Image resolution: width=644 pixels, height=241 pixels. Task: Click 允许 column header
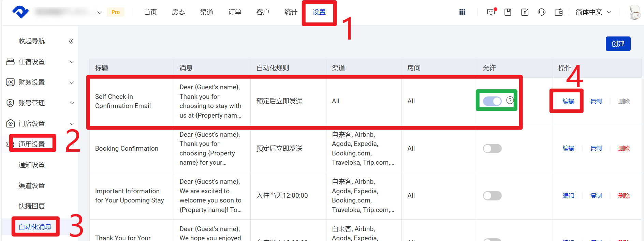[489, 68]
